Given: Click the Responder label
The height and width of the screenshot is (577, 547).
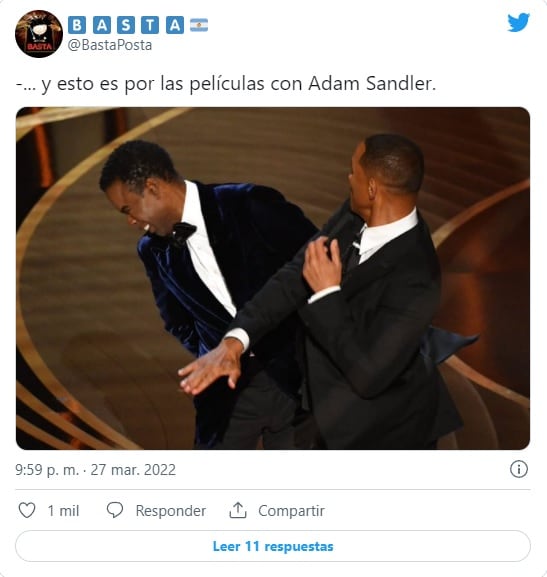Looking at the screenshot, I should point(170,511).
